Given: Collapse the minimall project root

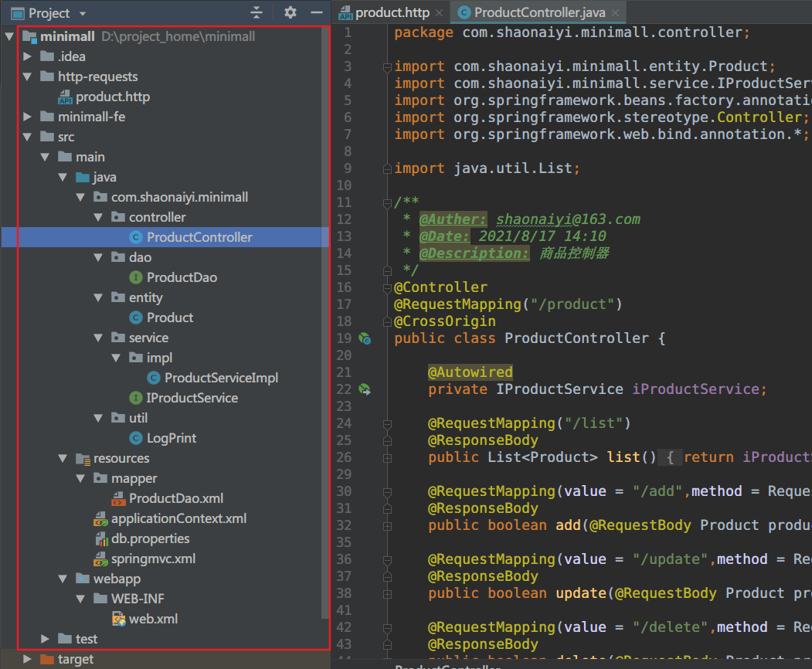Looking at the screenshot, I should coord(9,36).
